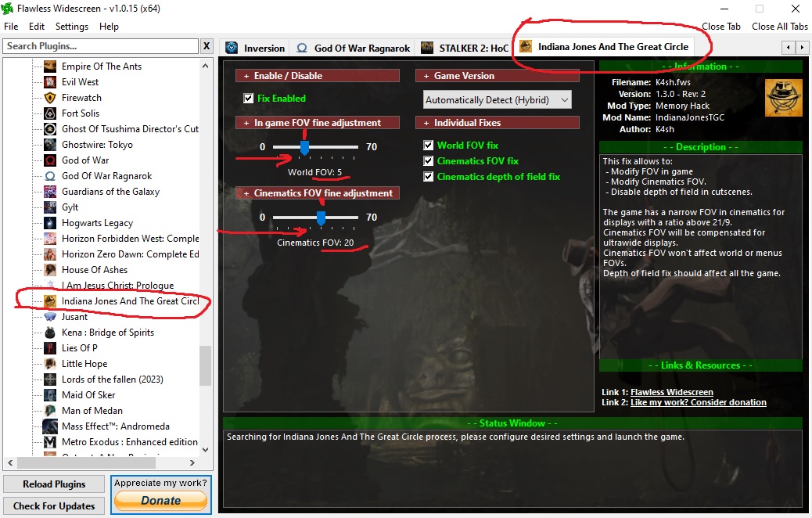The image size is (812, 518).
Task: Open the Automatically Detect (Hybrid) dropdown
Action: pos(498,100)
